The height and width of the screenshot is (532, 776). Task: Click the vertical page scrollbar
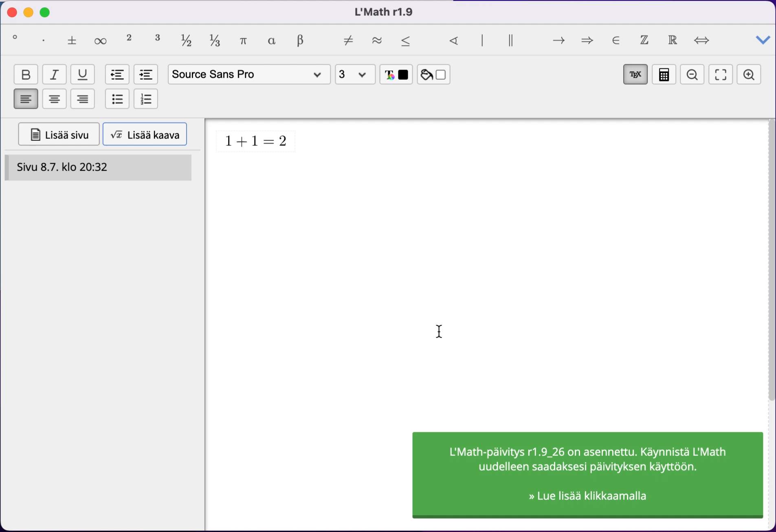click(772, 261)
